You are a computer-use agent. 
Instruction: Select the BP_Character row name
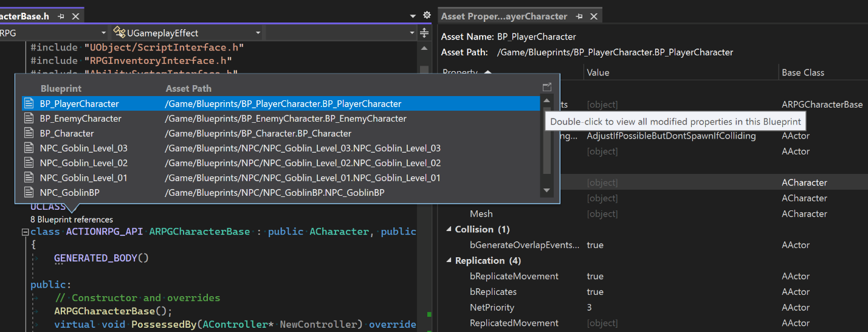pos(67,133)
